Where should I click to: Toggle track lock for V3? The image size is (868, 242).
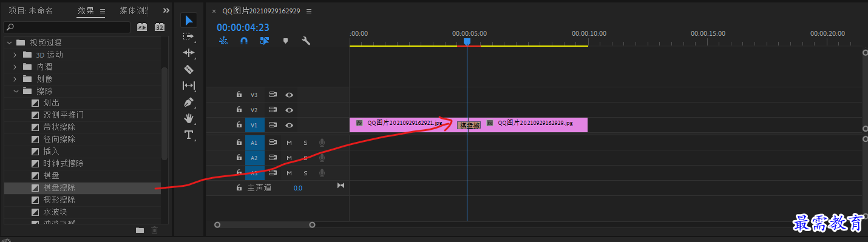click(240, 95)
